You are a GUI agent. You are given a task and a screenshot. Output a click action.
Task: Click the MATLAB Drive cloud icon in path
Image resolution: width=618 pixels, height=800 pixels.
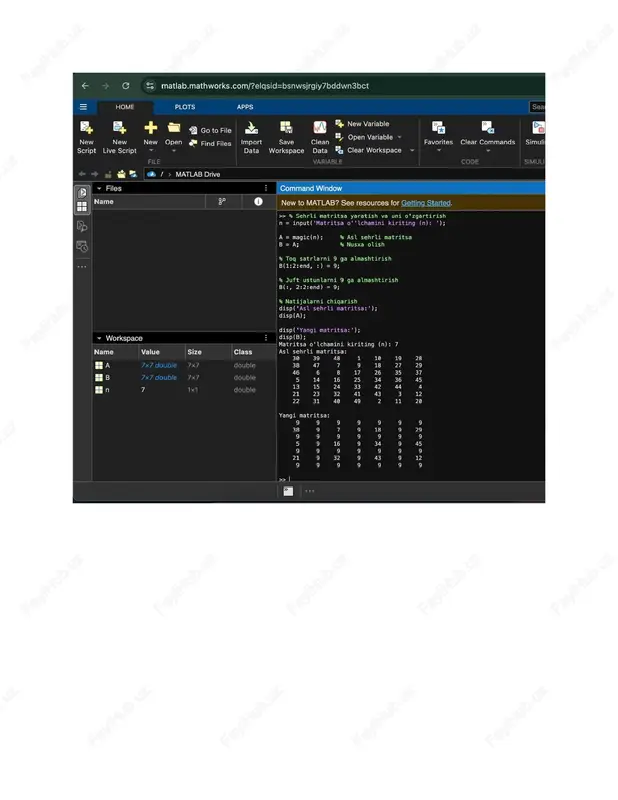click(x=151, y=174)
